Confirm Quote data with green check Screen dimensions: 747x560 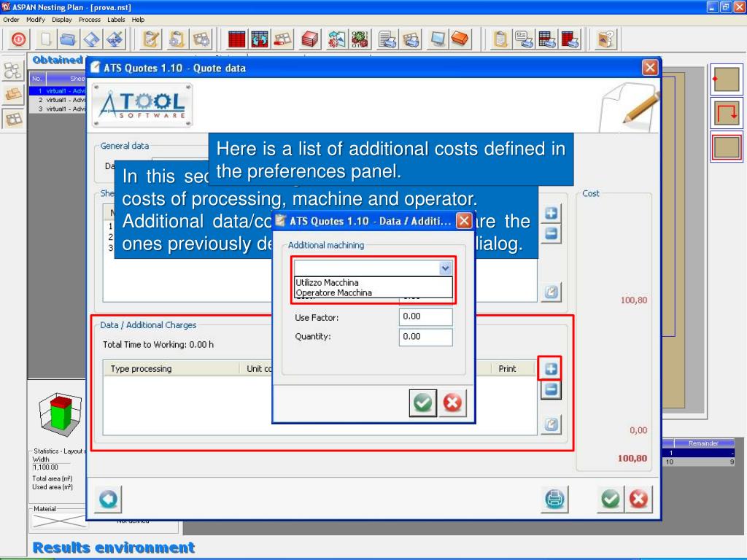[x=611, y=499]
